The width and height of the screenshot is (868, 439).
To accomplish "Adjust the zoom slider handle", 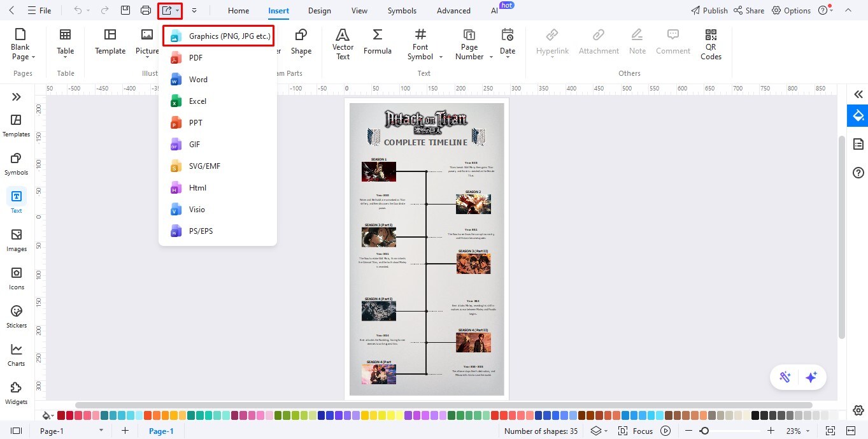I will (x=704, y=431).
